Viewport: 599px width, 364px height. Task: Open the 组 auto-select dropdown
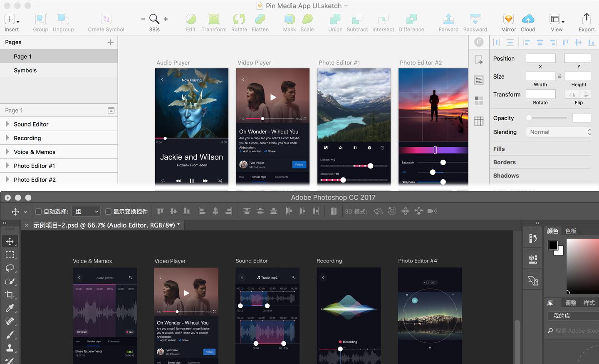[87, 212]
